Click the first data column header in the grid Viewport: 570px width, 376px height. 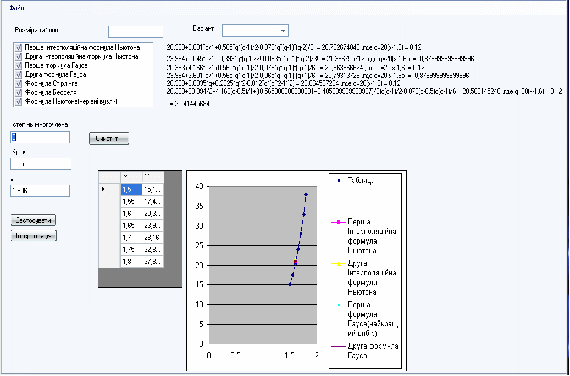click(131, 177)
